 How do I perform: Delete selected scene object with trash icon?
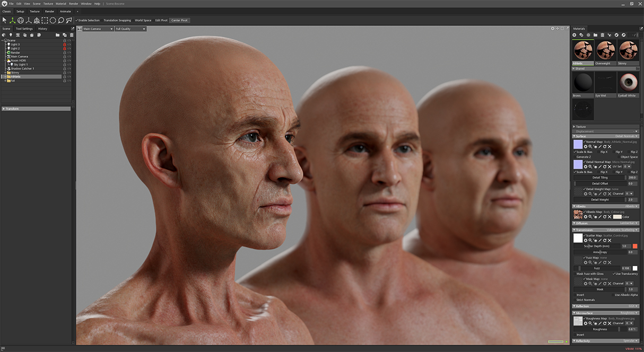click(72, 35)
